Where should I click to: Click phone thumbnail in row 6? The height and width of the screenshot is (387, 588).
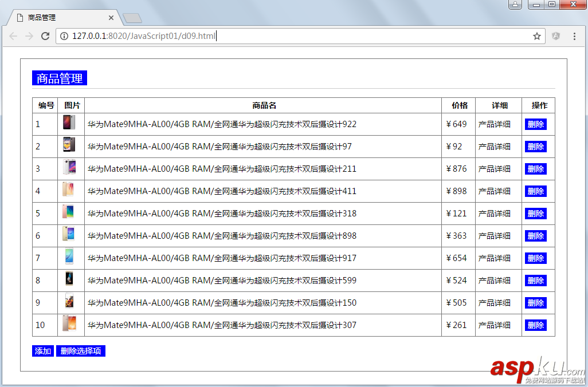[69, 234]
